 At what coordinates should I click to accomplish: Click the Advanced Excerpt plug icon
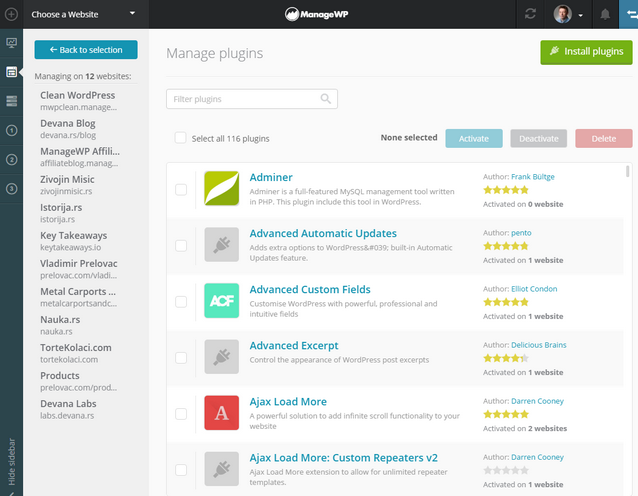(x=222, y=357)
